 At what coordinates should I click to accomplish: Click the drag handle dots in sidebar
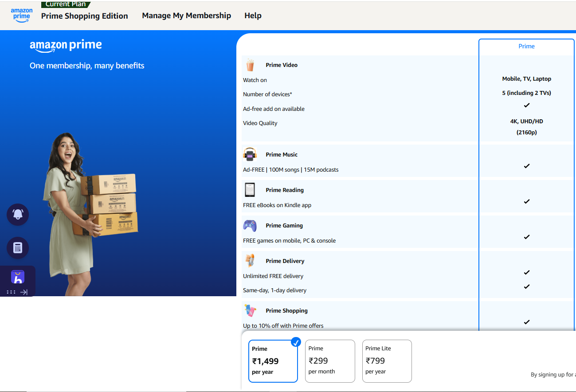coord(11,292)
